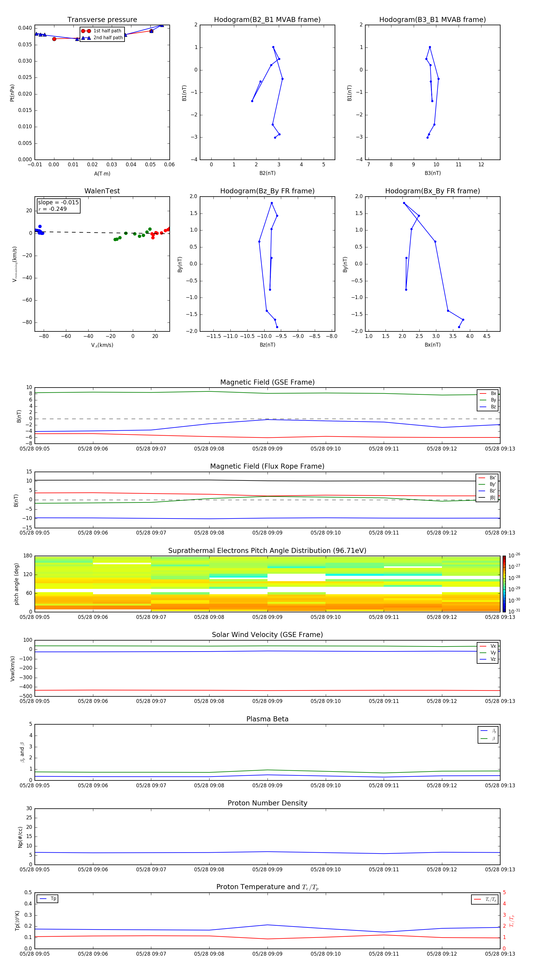Click the '10^-31' colorbar tick label
535x980 pixels.
514,611
